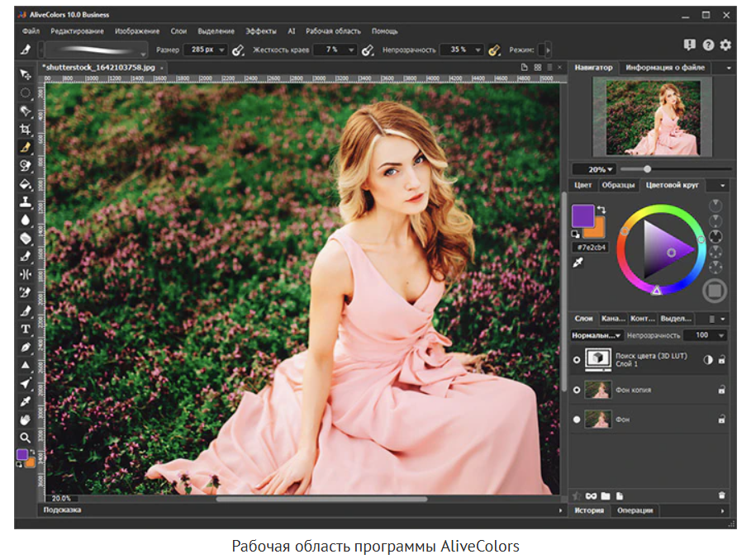Viewport: 756px width, 559px height.
Task: Open the Файл menu
Action: (x=31, y=31)
